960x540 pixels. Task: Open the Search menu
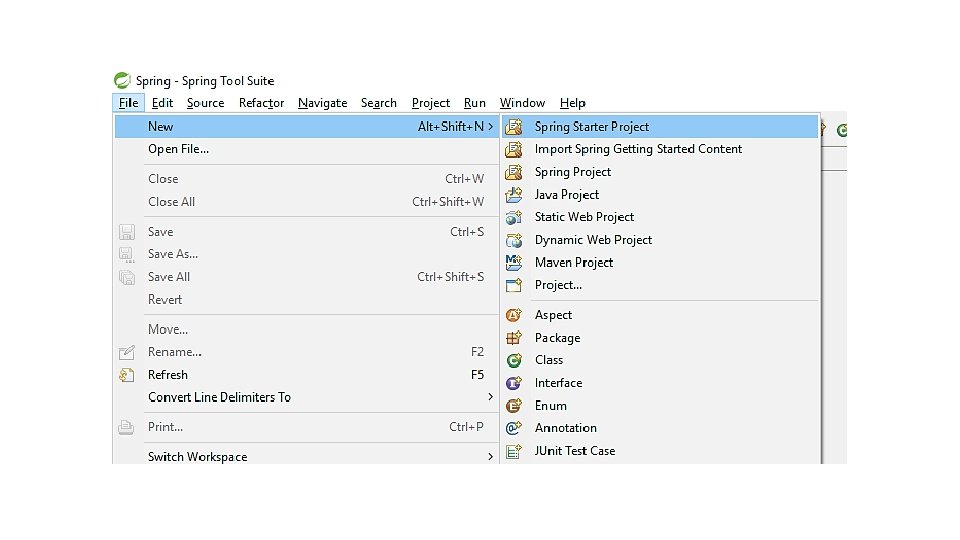(x=379, y=103)
